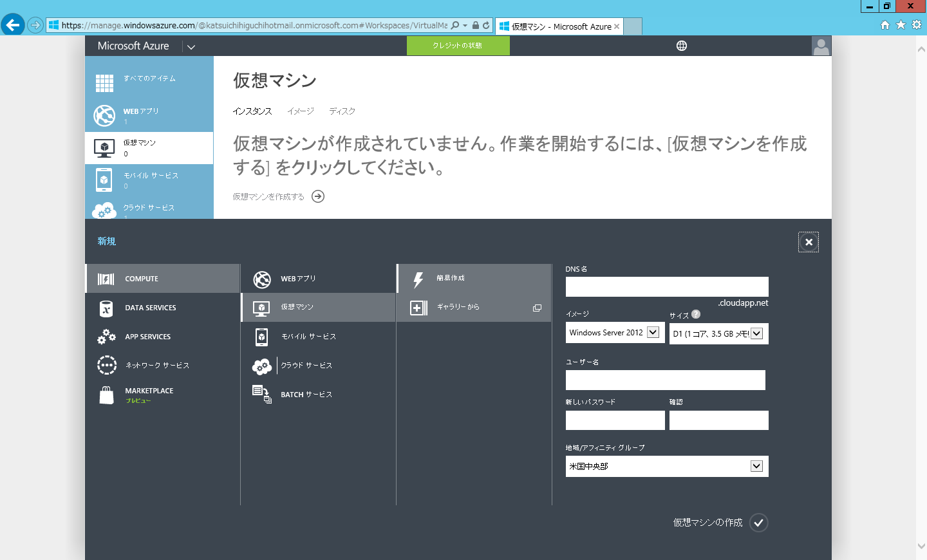Viewport: 927px width, 560px height.
Task: Click the クレジットの状態 green button
Action: 458,46
